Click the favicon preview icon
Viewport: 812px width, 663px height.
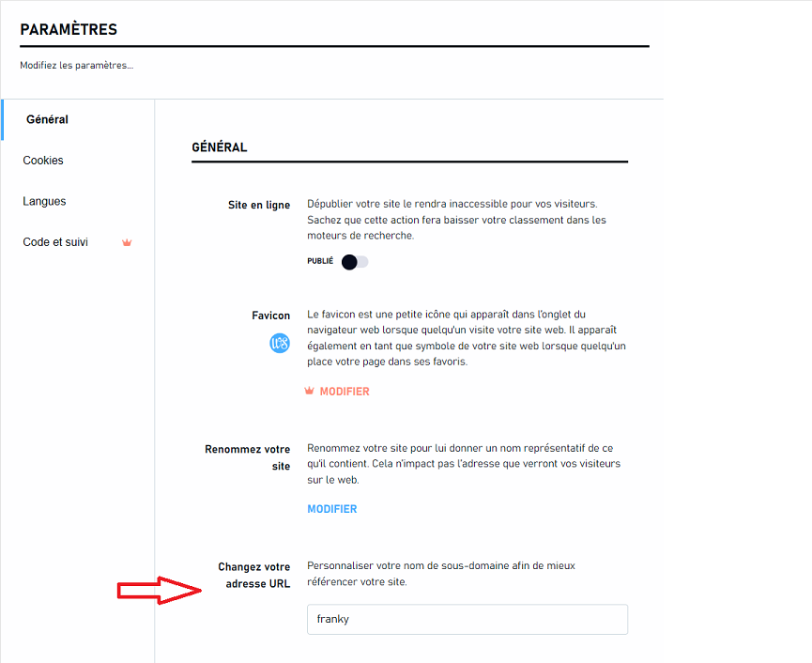280,344
